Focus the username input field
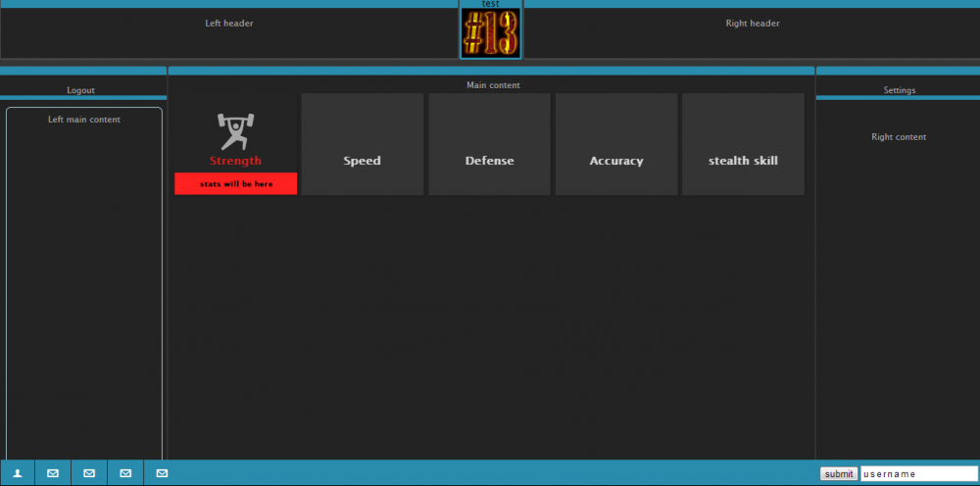Screen dimensions: 980x486 (x=918, y=474)
